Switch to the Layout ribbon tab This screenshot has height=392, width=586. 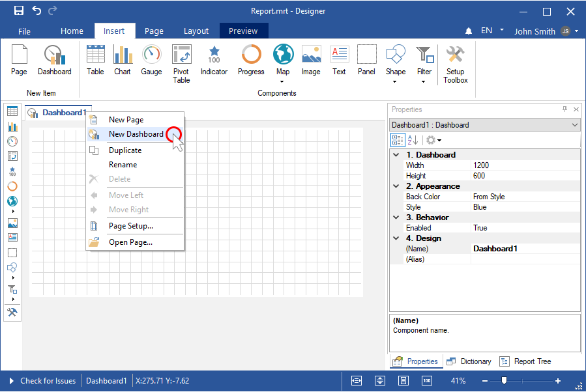[196, 31]
